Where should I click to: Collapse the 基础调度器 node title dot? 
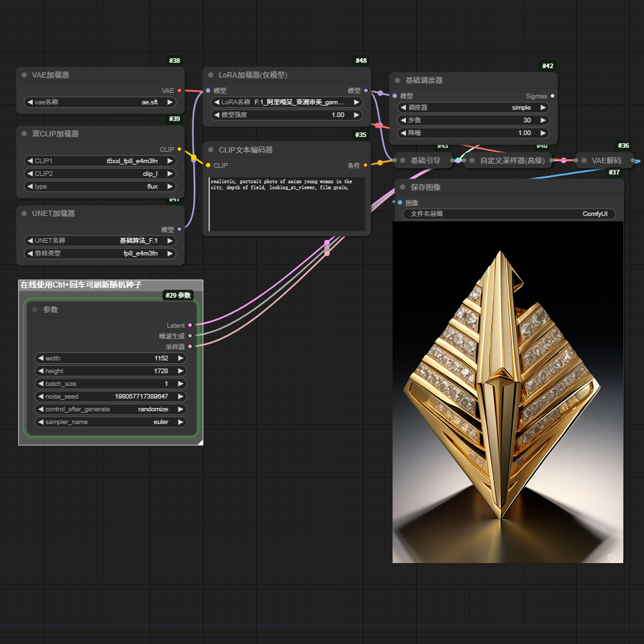(x=397, y=80)
